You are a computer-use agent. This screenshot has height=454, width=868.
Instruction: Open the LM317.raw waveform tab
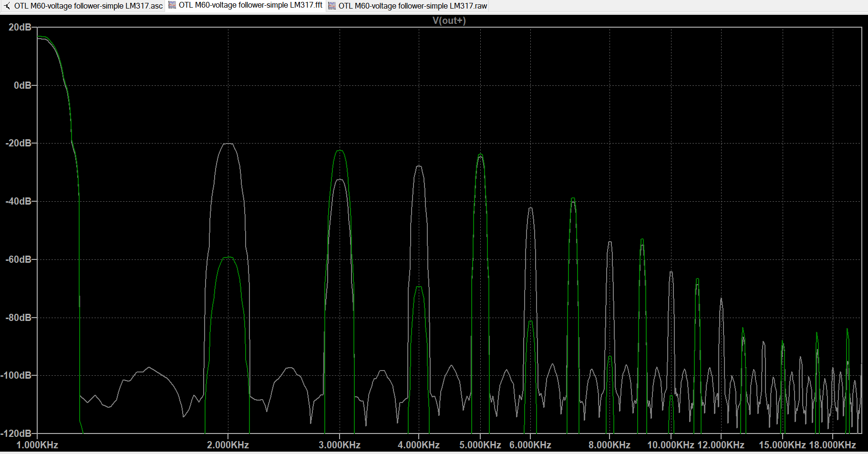coord(408,6)
